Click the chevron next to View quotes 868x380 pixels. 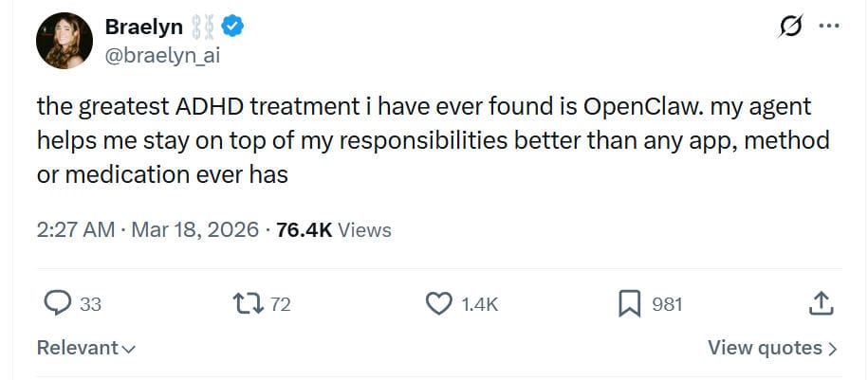833,349
